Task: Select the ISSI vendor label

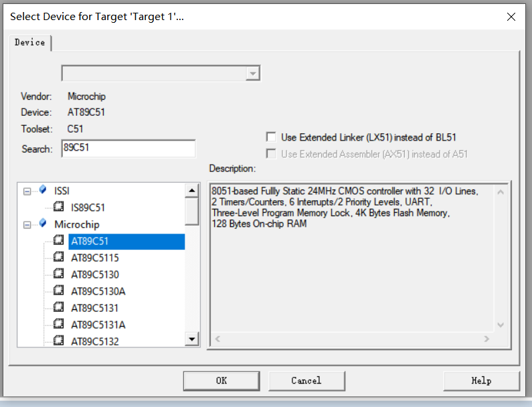Action: [x=62, y=191]
